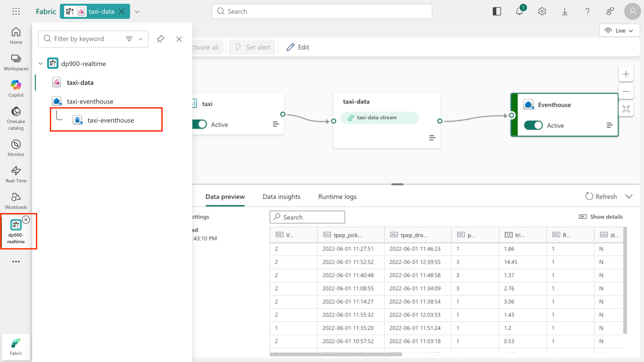The height and width of the screenshot is (362, 644).
Task: Pin the explorer pane
Action: coord(160,39)
